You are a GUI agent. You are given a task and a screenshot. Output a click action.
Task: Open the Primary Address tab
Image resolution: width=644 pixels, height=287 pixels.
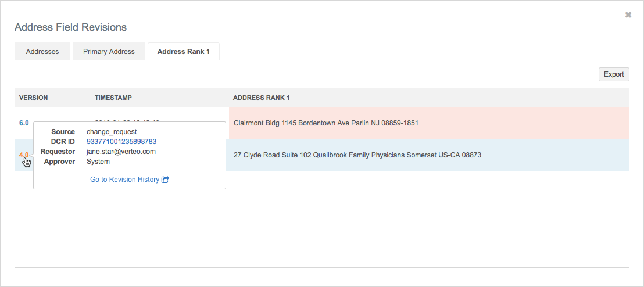(109, 52)
